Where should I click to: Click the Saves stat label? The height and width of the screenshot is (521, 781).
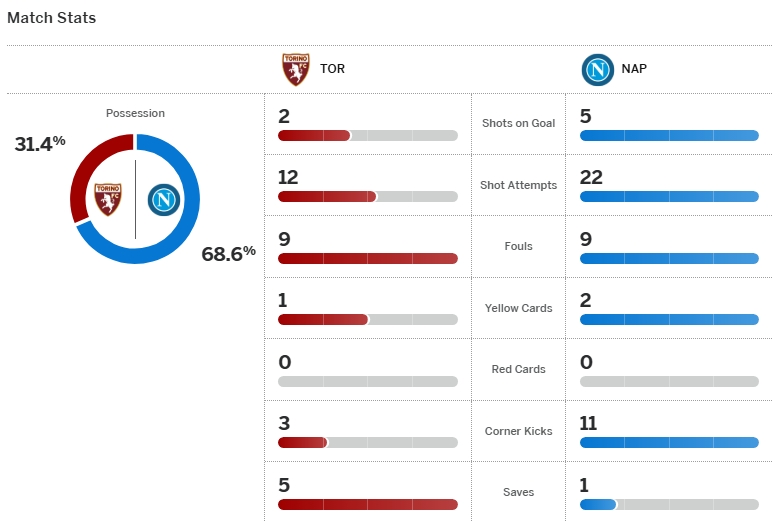point(518,492)
